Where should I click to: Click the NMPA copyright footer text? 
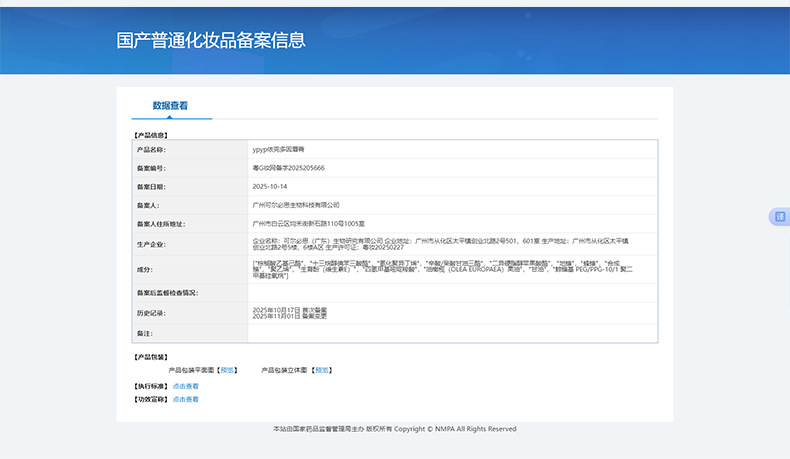(395, 429)
